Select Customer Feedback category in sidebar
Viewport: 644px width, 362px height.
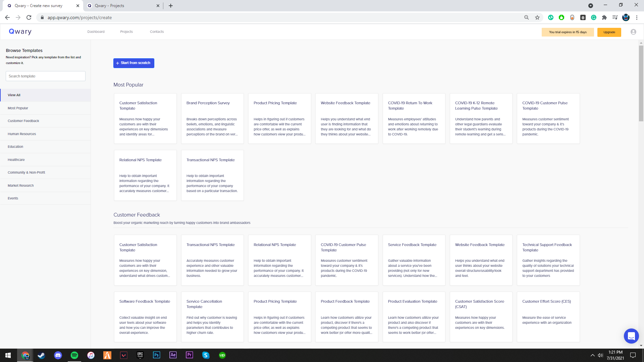[23, 121]
